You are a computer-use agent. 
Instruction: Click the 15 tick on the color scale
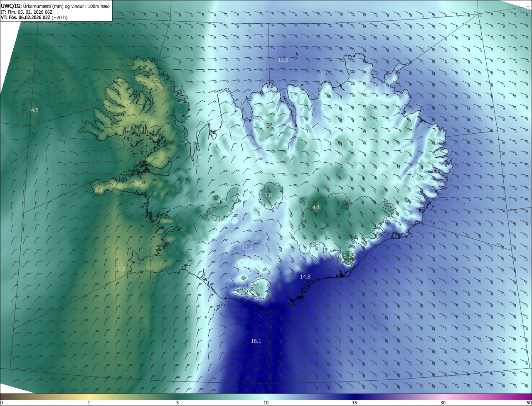355,403
